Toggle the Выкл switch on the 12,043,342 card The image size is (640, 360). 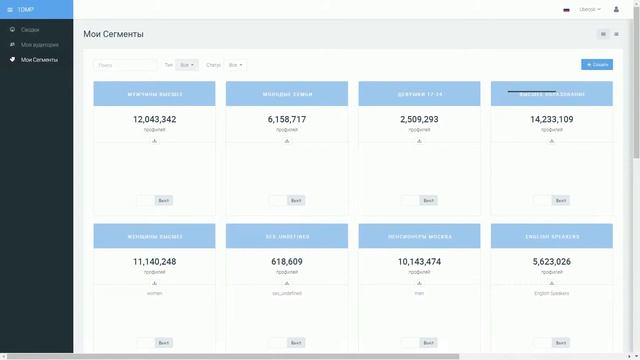pyautogui.click(x=154, y=200)
